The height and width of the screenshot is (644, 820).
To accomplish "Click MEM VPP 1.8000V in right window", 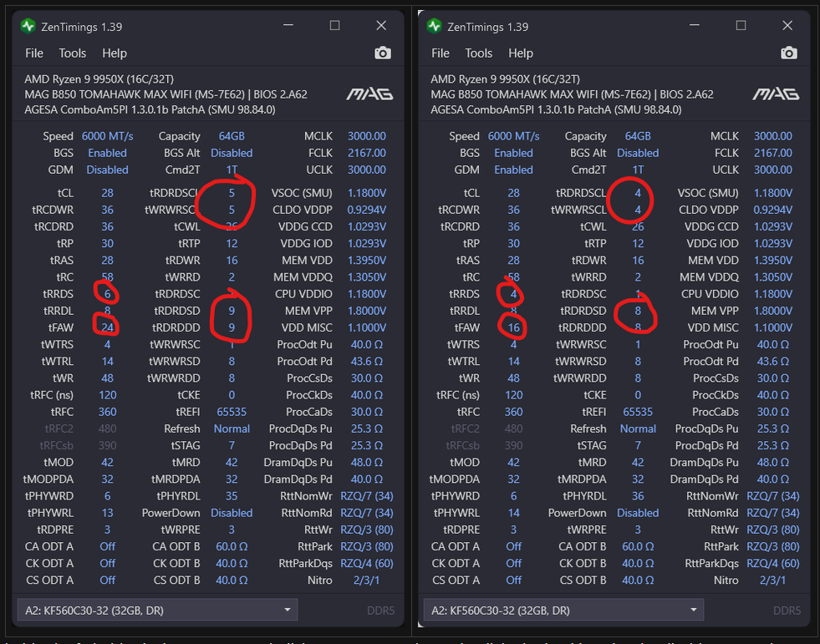I will pyautogui.click(x=773, y=311).
